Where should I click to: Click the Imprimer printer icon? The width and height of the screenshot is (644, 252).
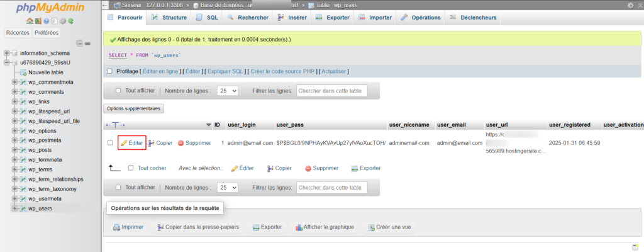[116, 227]
